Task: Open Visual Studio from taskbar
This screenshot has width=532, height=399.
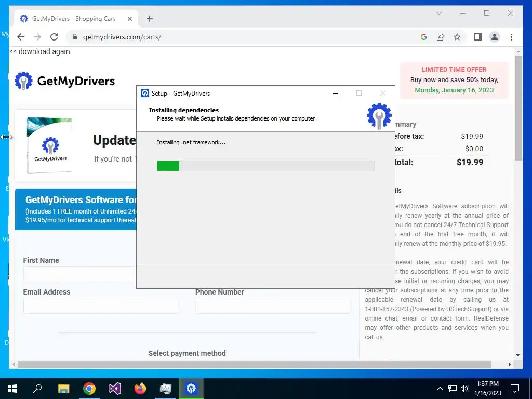Action: (115, 389)
